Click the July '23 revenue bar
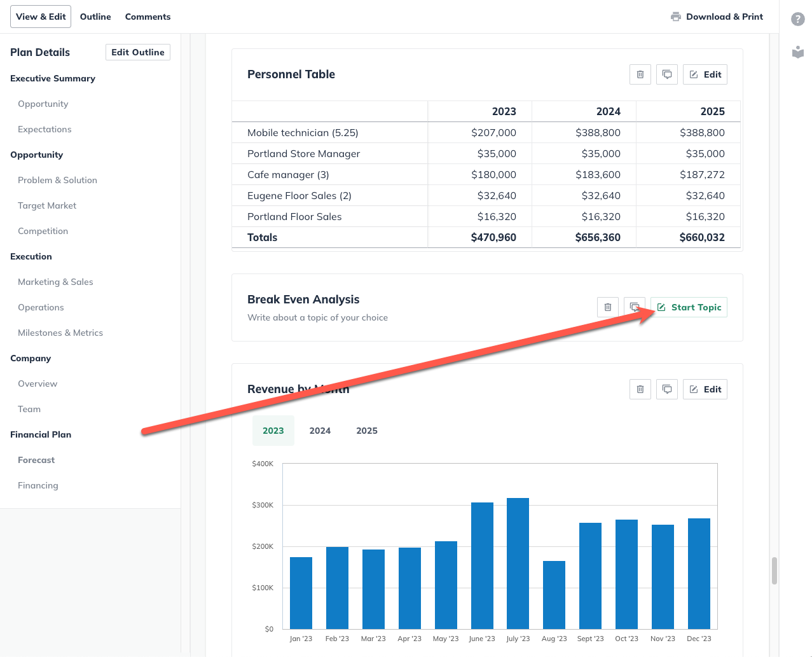 (x=518, y=564)
